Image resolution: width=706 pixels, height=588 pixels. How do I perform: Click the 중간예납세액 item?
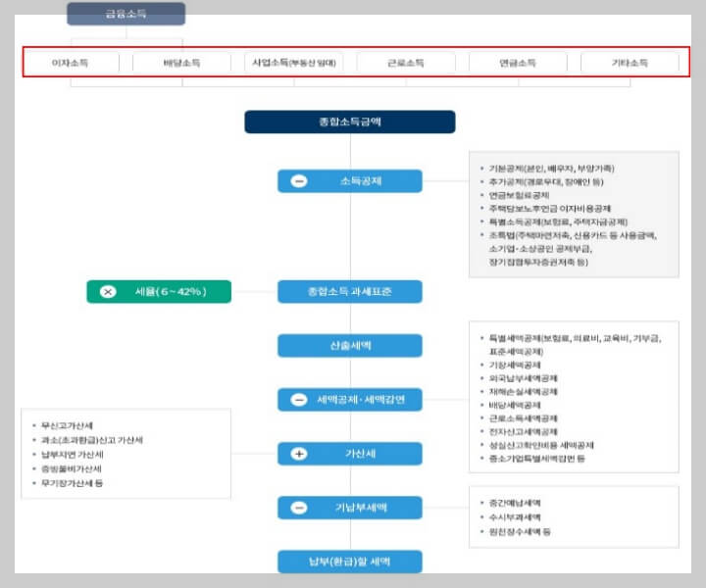[x=515, y=503]
